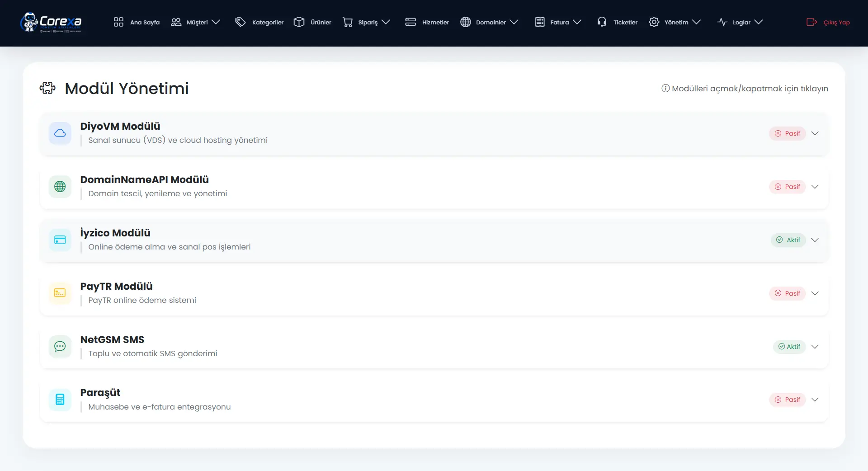Click the NetGSM SMS module title
The image size is (868, 471).
pos(112,339)
